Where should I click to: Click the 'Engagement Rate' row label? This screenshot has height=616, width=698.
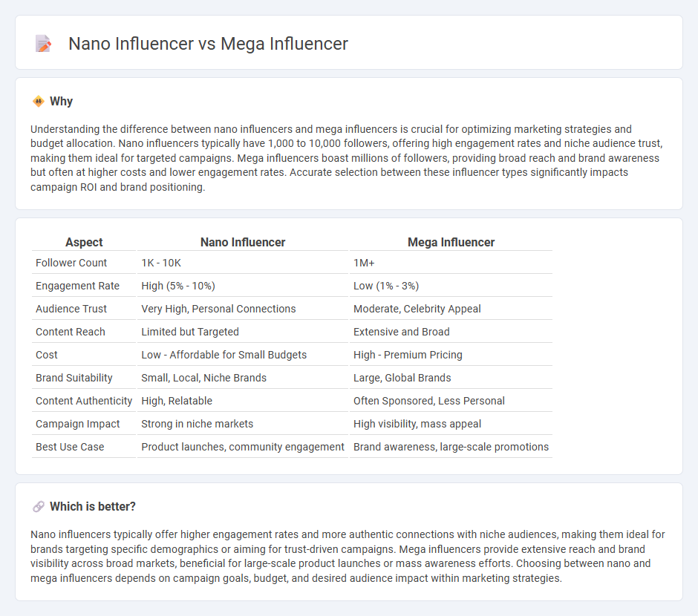click(77, 286)
